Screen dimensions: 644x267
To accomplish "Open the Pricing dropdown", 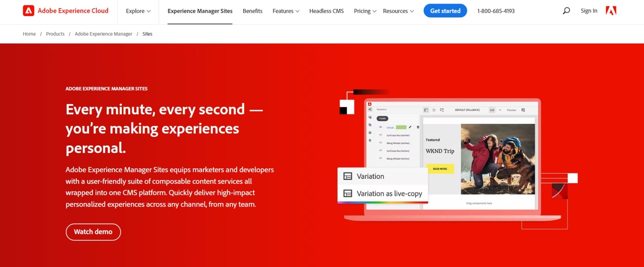I will [x=365, y=11].
